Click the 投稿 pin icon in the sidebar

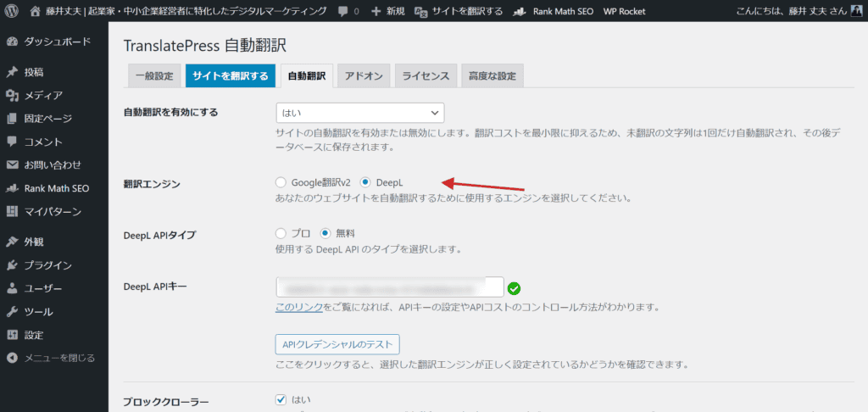12,72
